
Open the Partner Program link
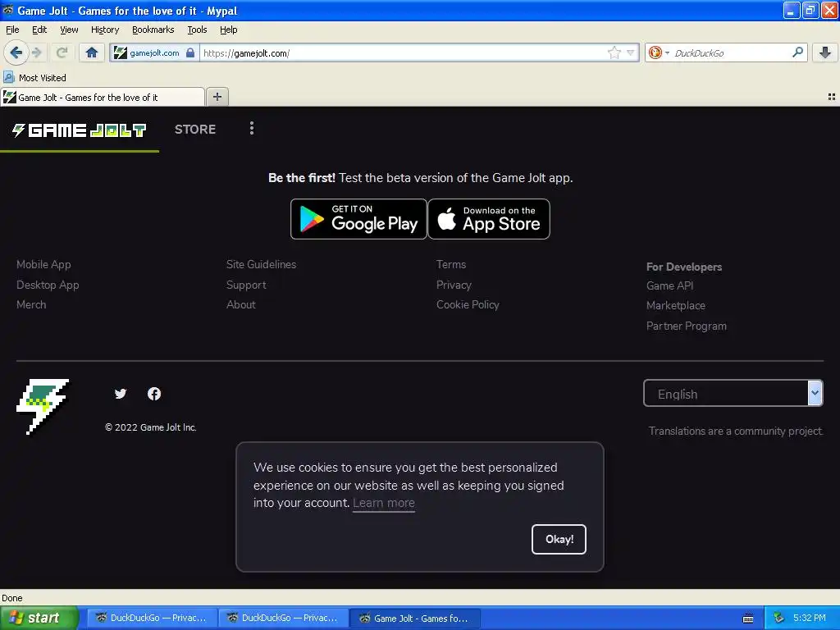tap(687, 326)
